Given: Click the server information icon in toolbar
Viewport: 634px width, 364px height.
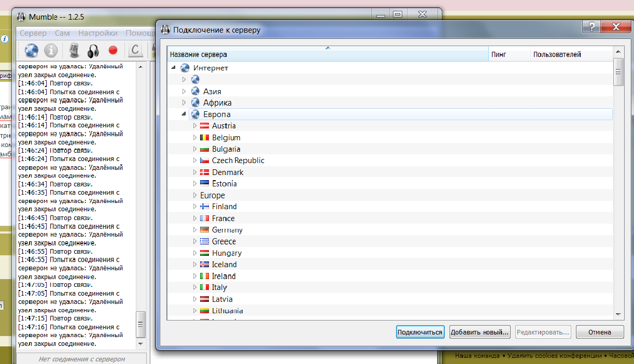Looking at the screenshot, I should pyautogui.click(x=50, y=51).
